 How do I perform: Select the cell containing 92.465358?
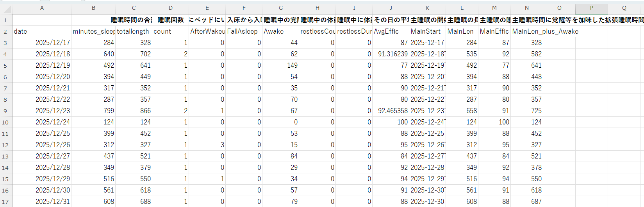[391, 111]
